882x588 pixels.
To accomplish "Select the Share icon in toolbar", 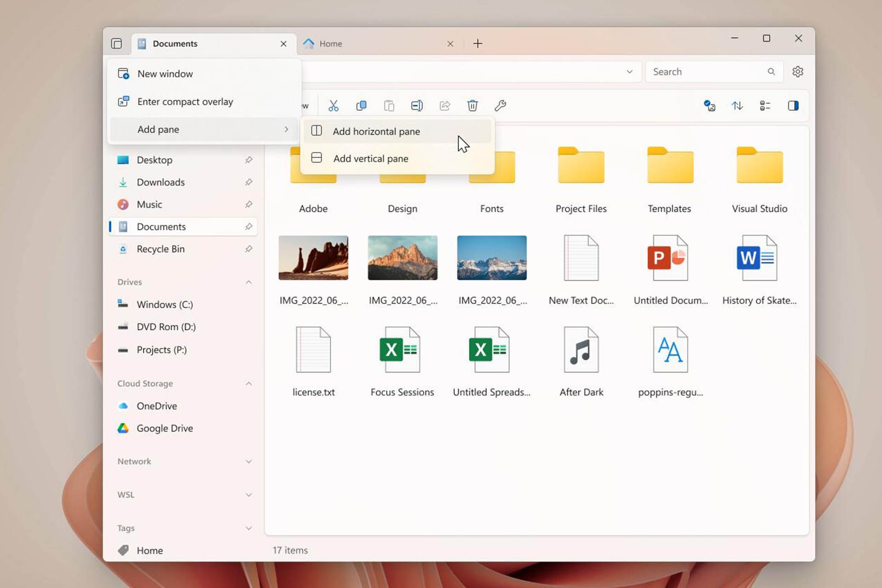I will (x=444, y=106).
